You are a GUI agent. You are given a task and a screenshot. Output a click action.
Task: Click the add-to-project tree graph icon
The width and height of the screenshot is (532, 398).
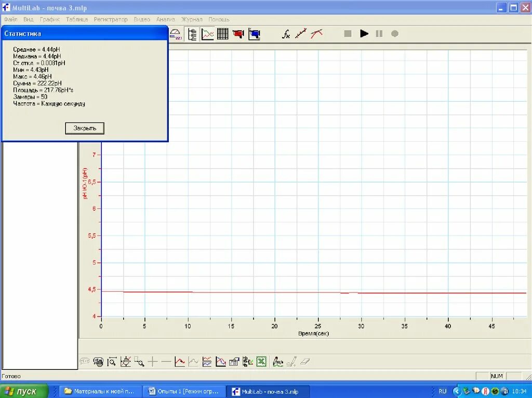click(248, 362)
